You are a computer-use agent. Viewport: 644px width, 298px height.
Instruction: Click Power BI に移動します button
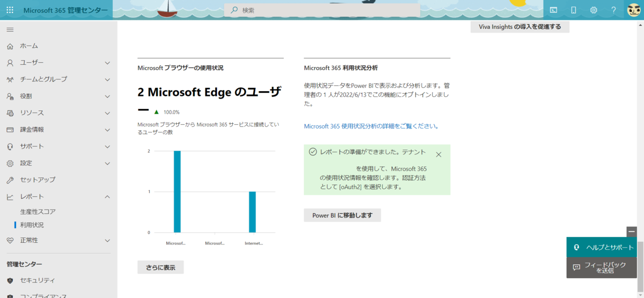click(342, 215)
